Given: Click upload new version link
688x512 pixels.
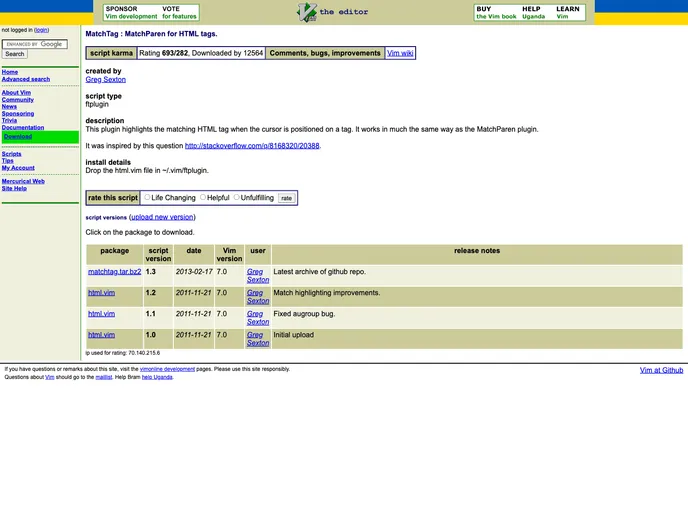Looking at the screenshot, I should click(162, 217).
